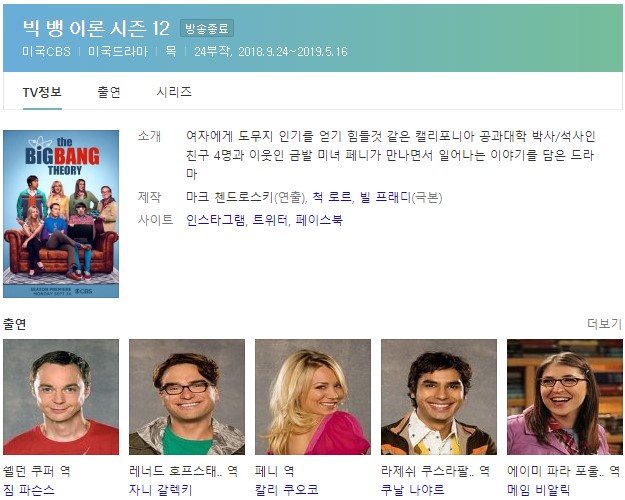
Task: Open the 척 로르 producer link
Action: (x=332, y=197)
